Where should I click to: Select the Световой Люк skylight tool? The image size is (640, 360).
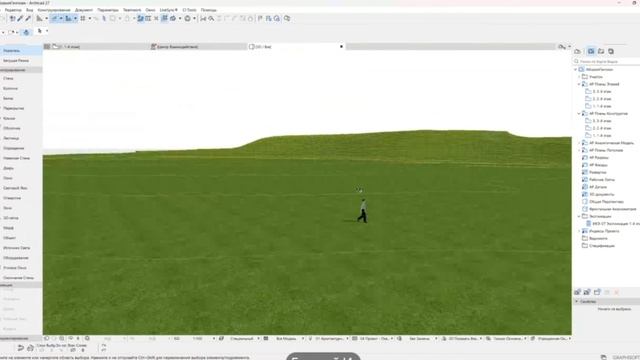click(x=20, y=188)
